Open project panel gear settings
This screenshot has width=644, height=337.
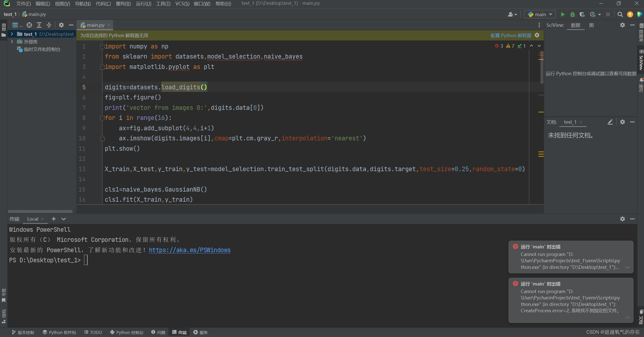(x=61, y=25)
